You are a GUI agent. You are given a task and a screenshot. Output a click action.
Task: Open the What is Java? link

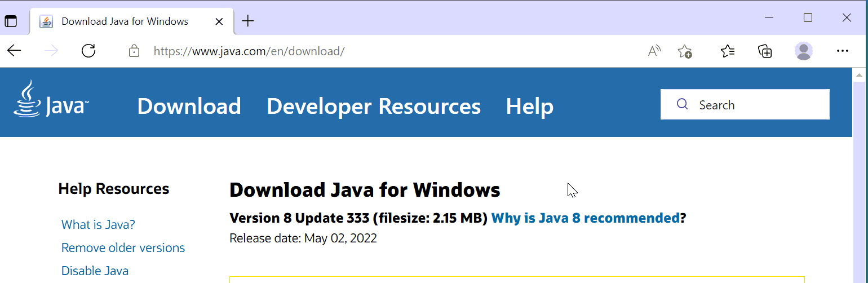[98, 225]
